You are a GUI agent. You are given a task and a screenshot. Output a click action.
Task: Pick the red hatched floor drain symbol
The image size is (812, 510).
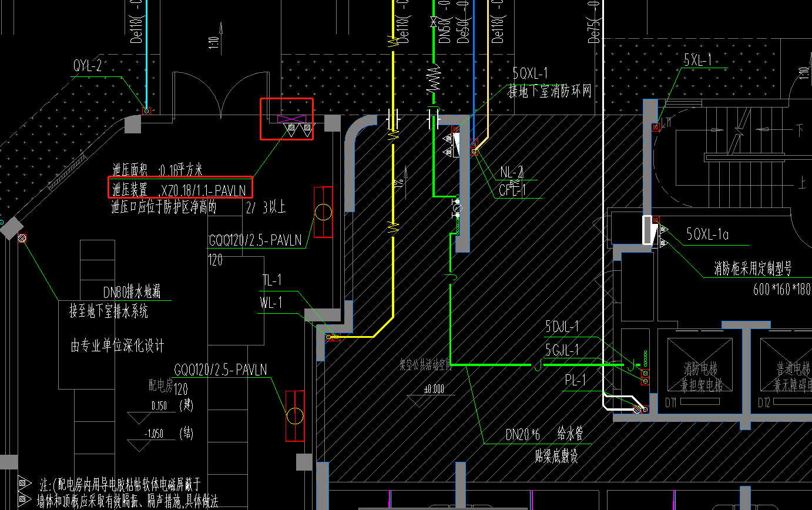(22, 238)
